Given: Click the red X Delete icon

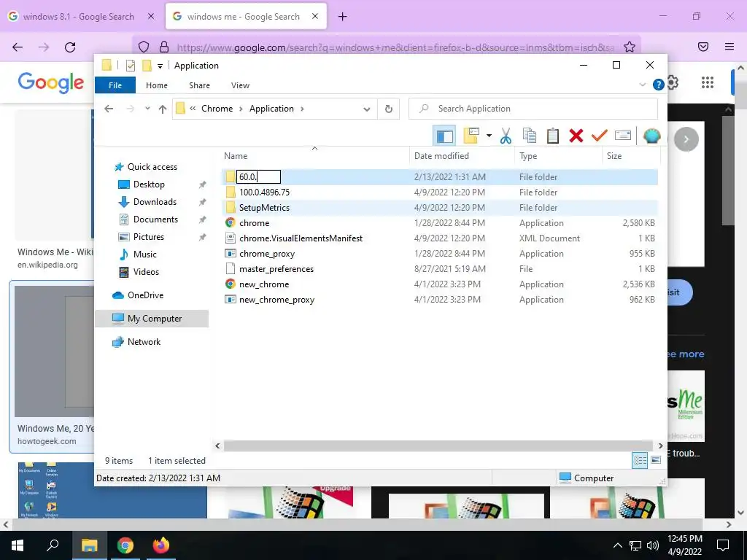Looking at the screenshot, I should [x=576, y=136].
